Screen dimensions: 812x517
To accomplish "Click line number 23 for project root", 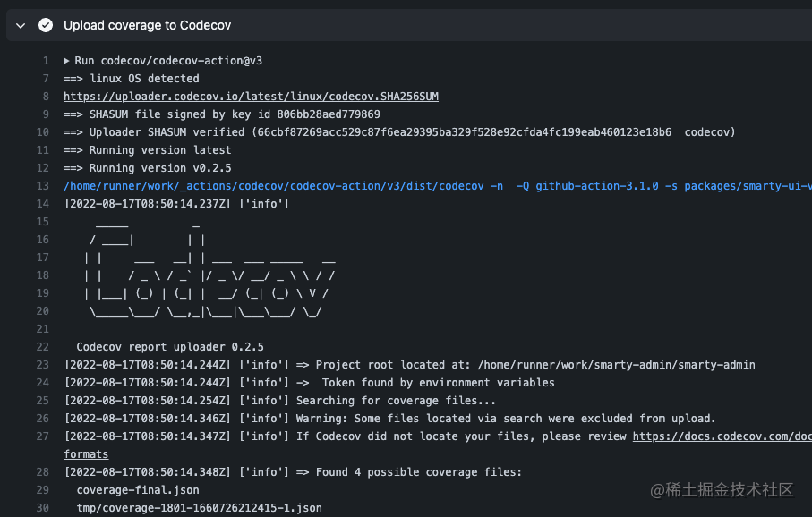I will pos(42,365).
